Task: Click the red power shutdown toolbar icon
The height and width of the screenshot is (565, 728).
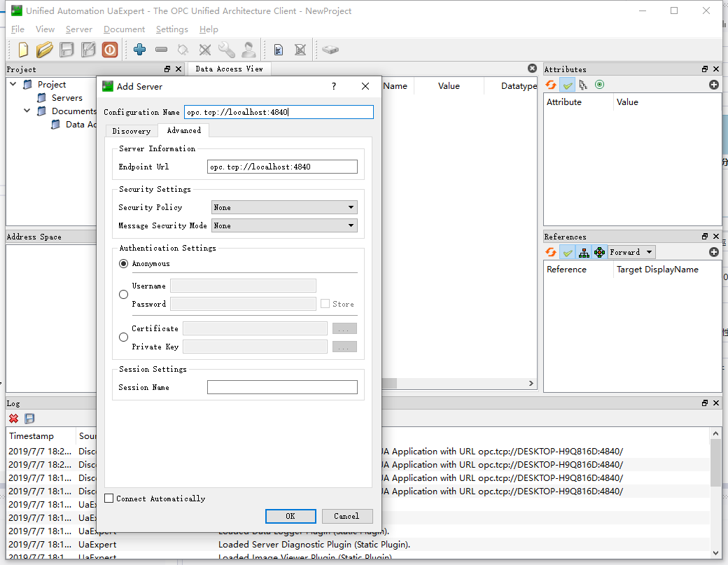Action: tap(110, 49)
